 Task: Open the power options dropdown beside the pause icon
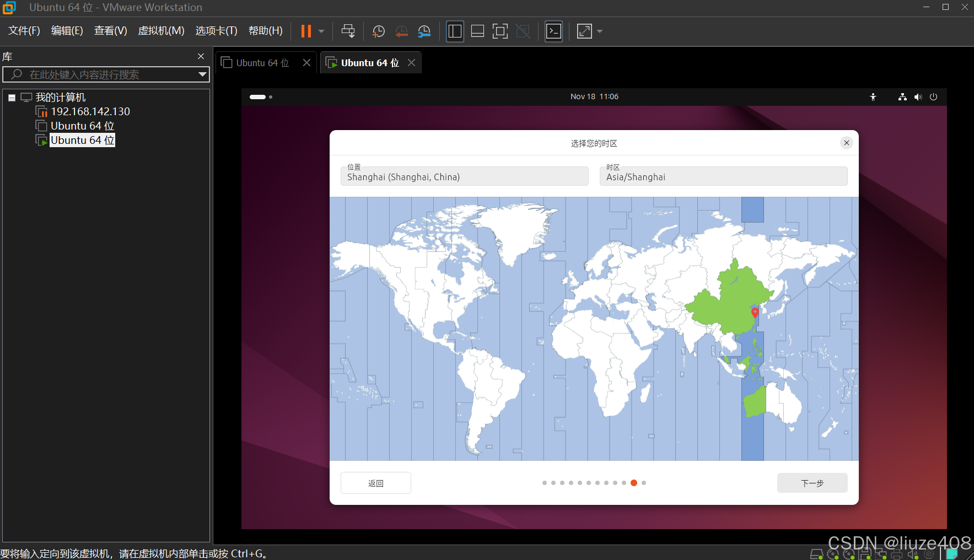coord(321,31)
